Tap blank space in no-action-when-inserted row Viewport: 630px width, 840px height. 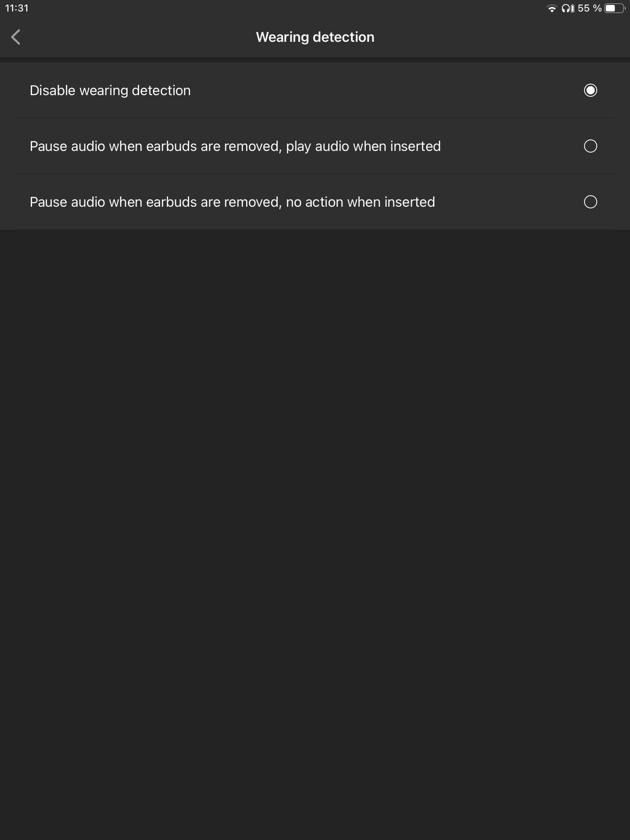(x=509, y=202)
